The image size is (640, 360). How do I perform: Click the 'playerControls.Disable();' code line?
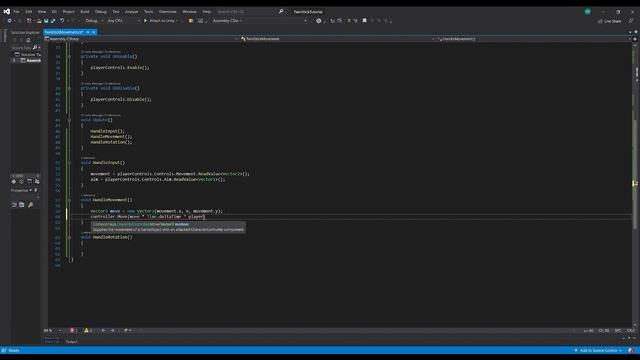point(121,99)
